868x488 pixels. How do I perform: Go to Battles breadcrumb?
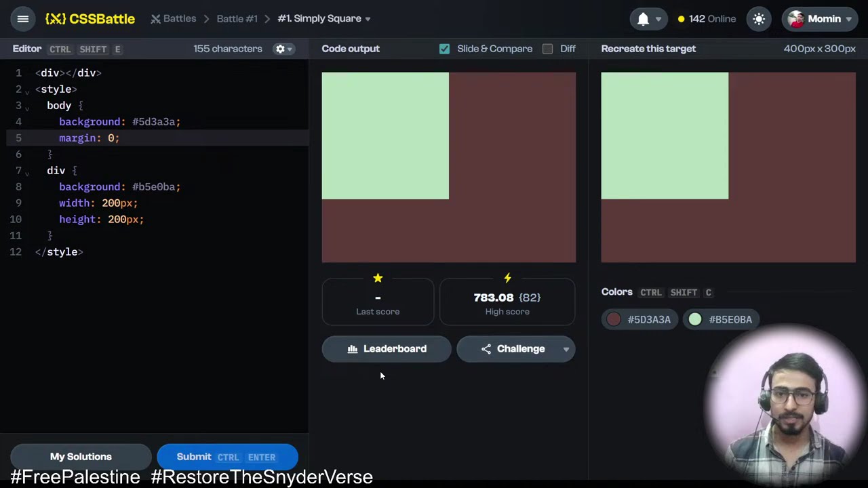pos(180,19)
